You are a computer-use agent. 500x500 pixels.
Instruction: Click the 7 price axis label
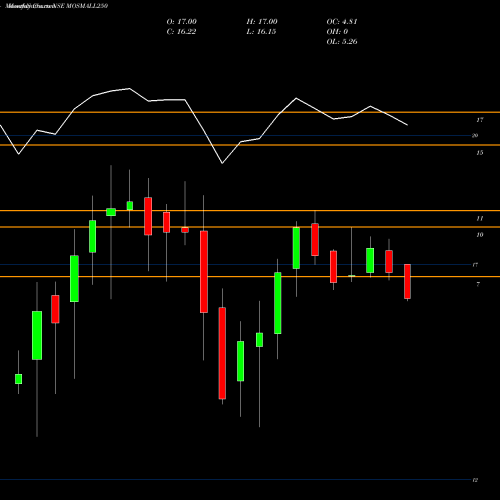coord(478,284)
